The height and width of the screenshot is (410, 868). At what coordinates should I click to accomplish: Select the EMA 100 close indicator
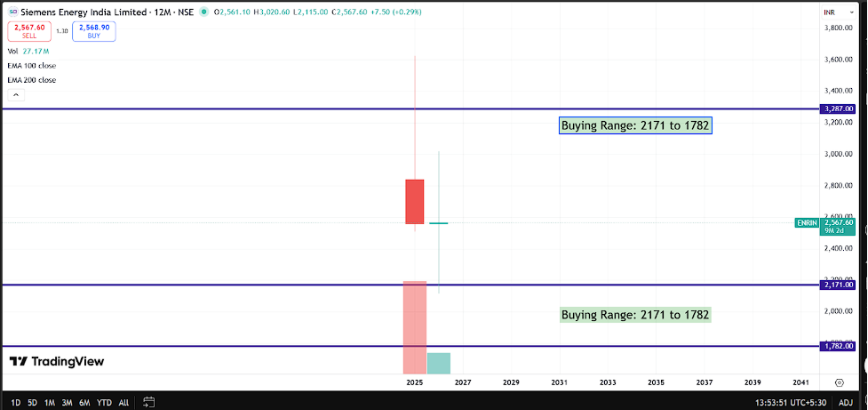click(32, 66)
